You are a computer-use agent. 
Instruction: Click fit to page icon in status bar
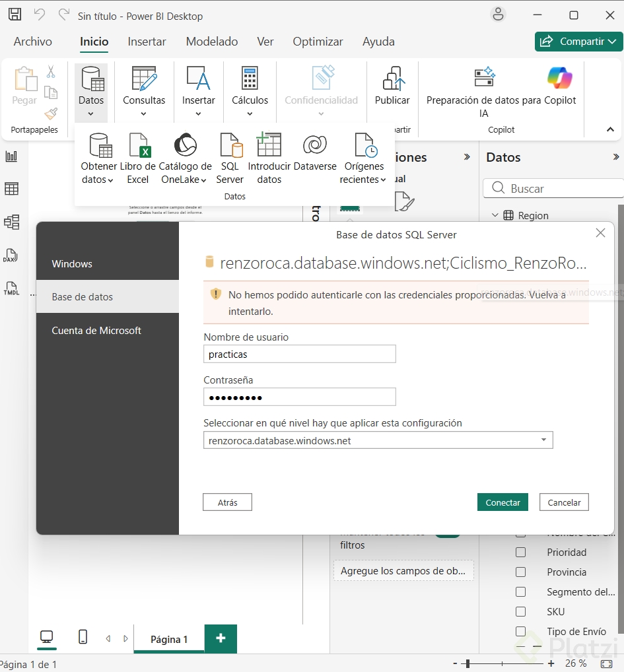(x=606, y=664)
